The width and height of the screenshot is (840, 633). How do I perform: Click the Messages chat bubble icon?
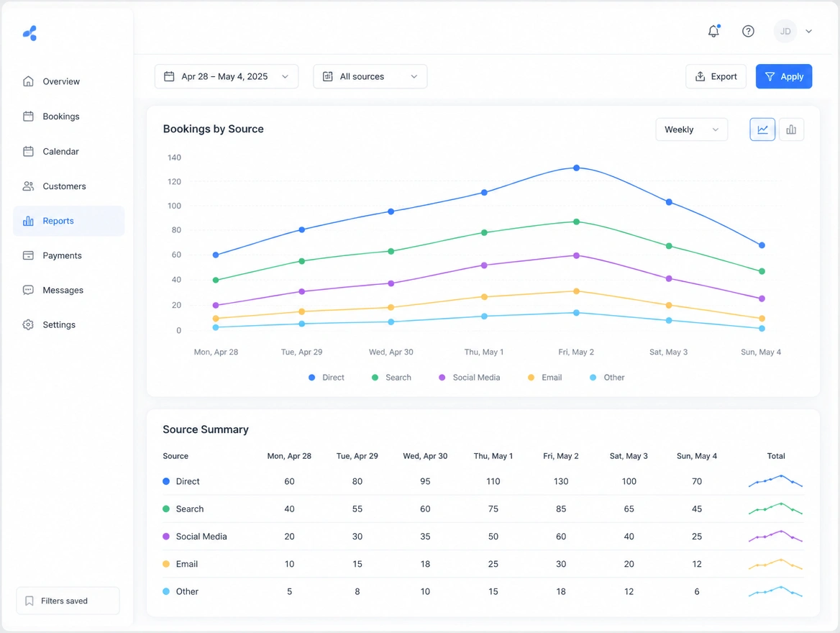pyautogui.click(x=28, y=290)
